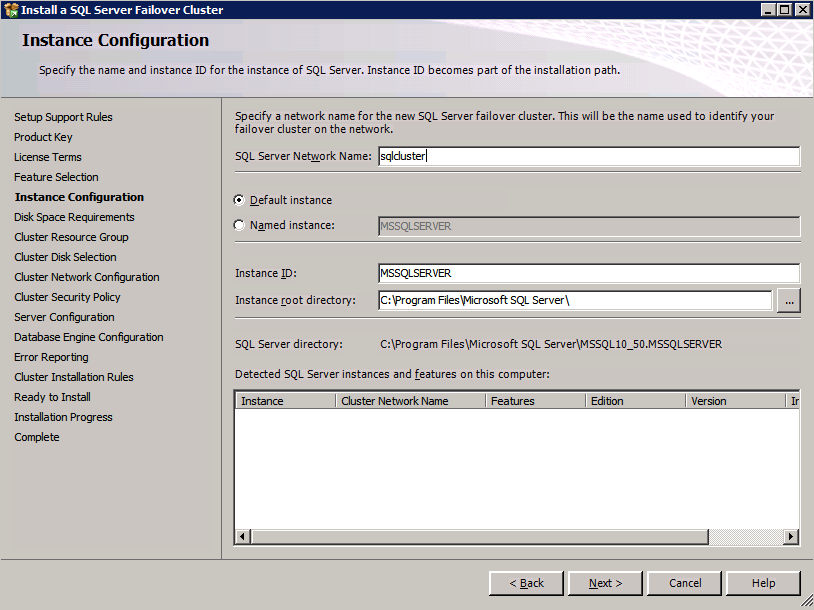The image size is (814, 610).
Task: Close the setup window
Action: point(802,10)
